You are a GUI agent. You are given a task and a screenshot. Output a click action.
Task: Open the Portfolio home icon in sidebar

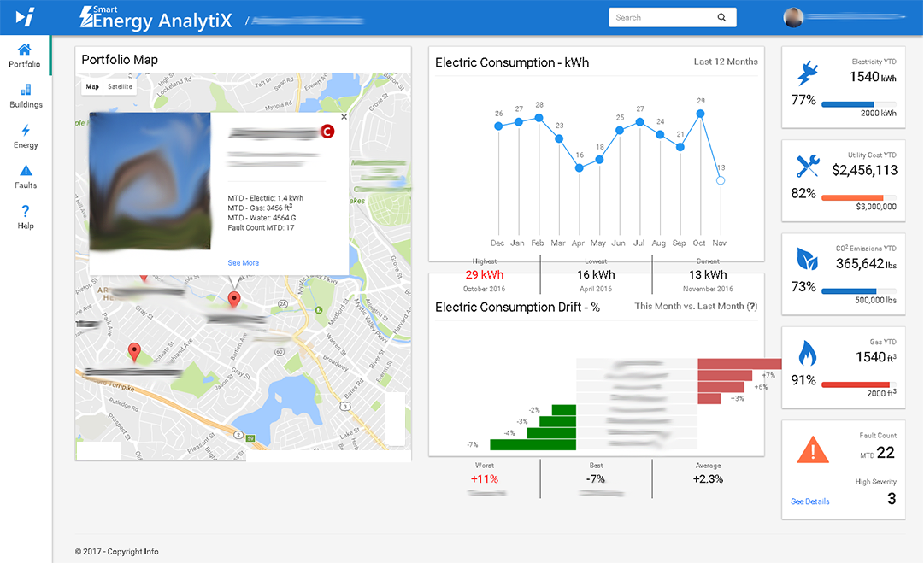[24, 49]
